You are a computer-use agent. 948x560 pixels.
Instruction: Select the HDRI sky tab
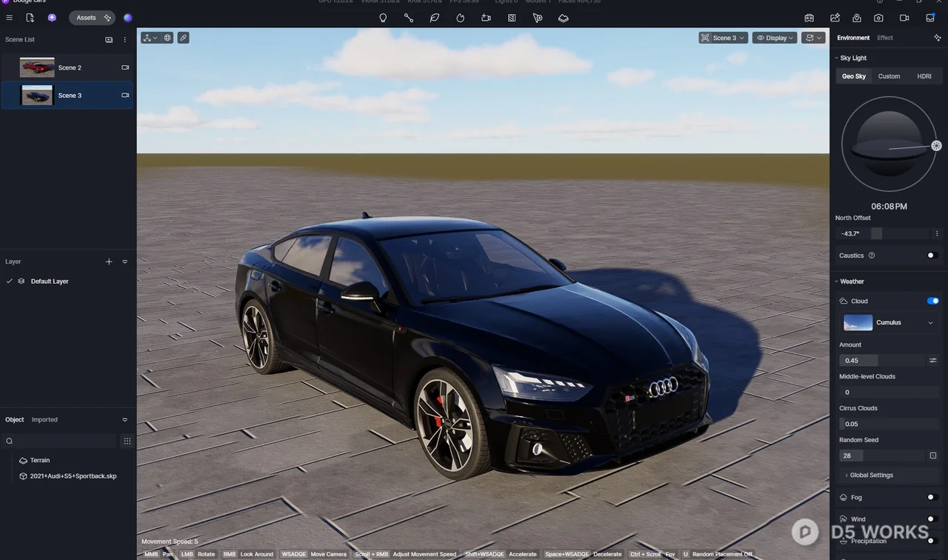pos(924,76)
